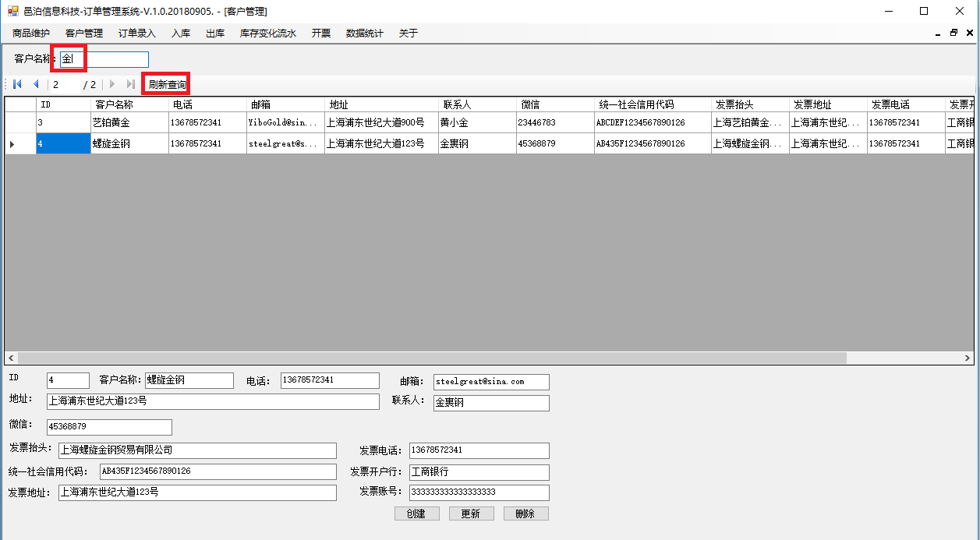Open the 库存变化流水 menu

(268, 34)
